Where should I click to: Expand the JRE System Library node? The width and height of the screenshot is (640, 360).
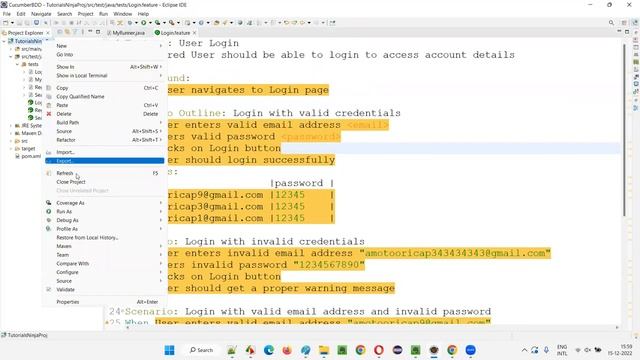11,126
